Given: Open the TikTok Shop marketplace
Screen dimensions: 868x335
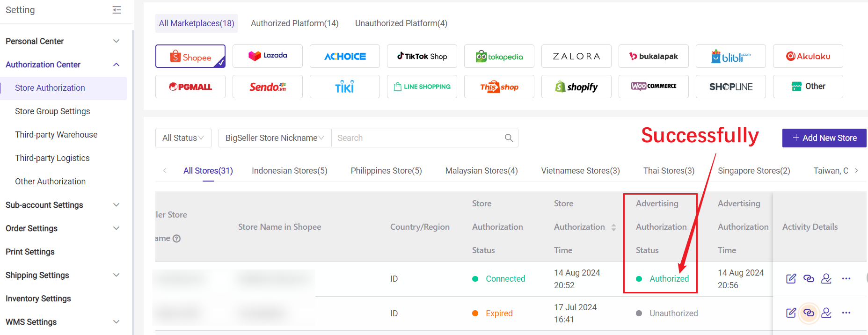Looking at the screenshot, I should (x=422, y=56).
